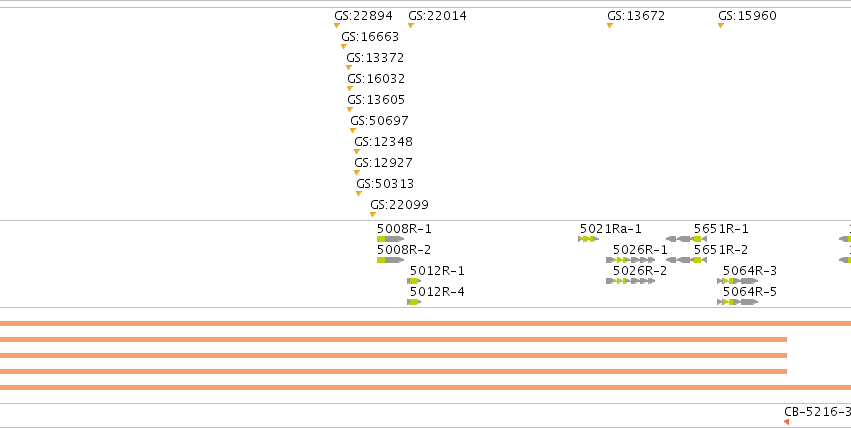851x428 pixels.
Task: Click the GS:22894 insertion marker label
Action: (363, 16)
